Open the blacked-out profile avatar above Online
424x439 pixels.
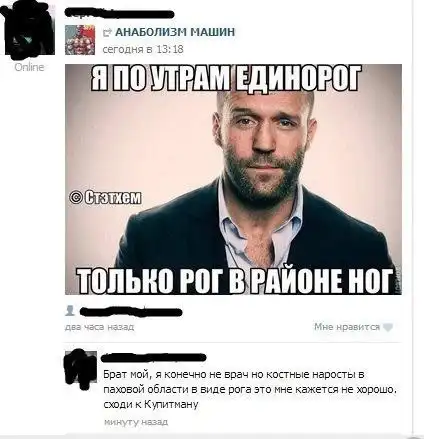click(28, 30)
